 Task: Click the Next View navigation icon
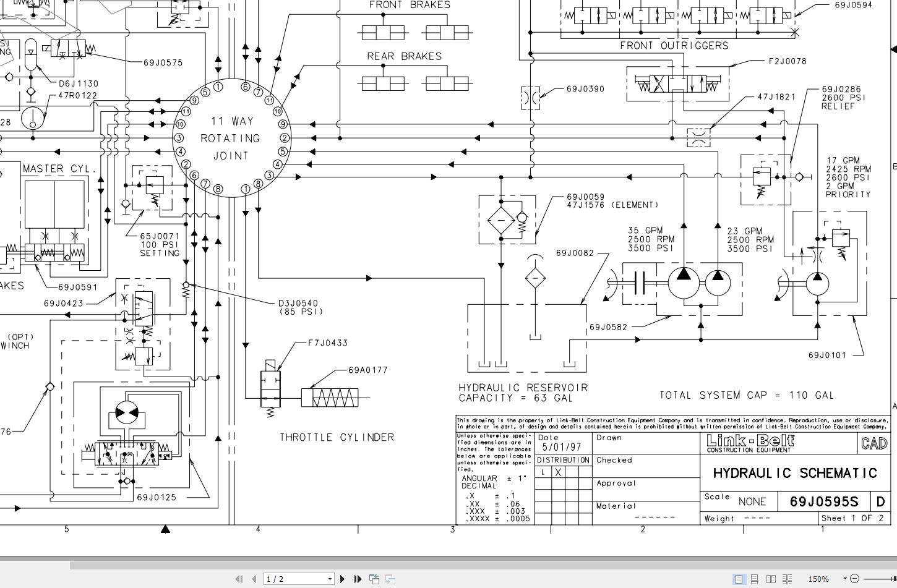[389, 579]
